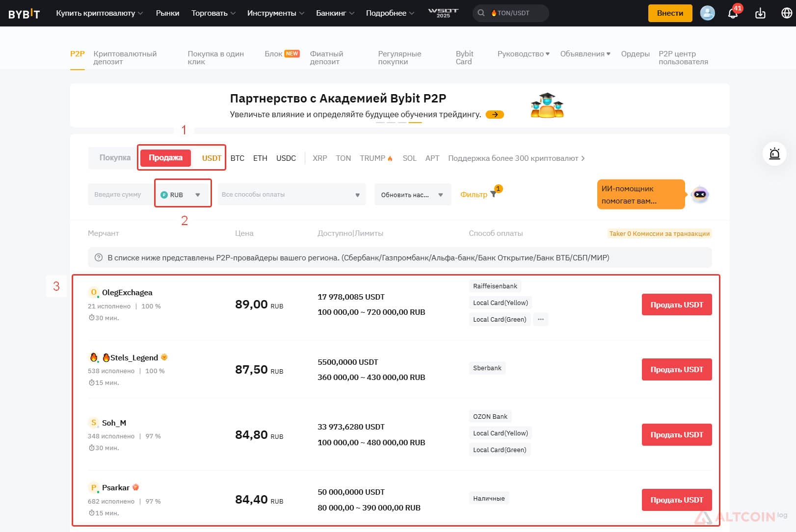Select BTC coin tab

(x=238, y=158)
